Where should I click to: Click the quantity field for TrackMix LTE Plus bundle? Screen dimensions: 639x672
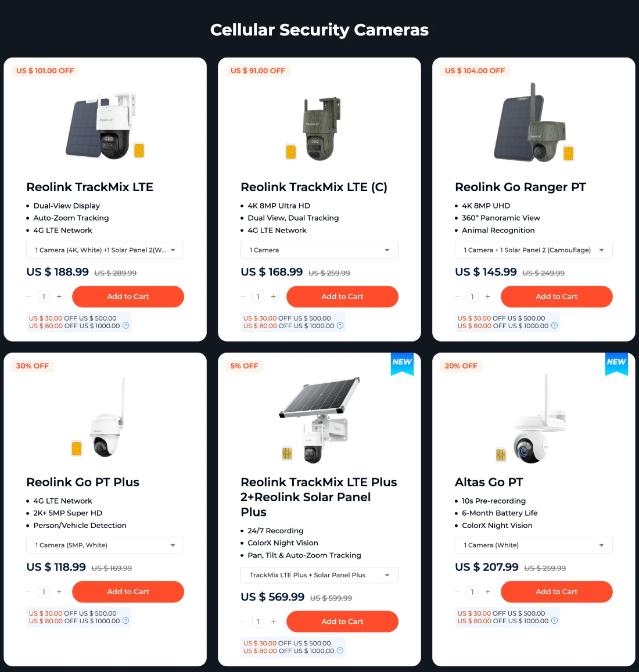[x=258, y=621]
